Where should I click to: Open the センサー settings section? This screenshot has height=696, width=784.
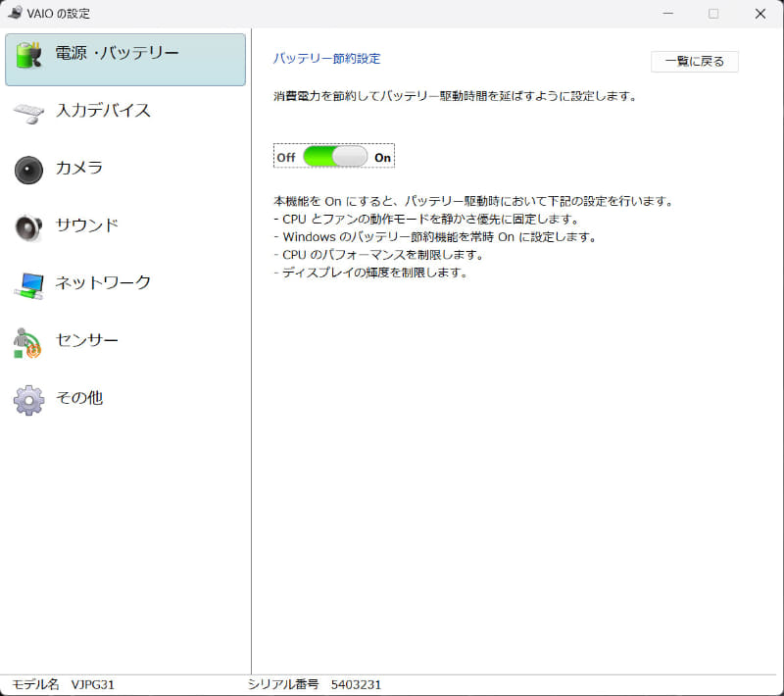pos(88,339)
